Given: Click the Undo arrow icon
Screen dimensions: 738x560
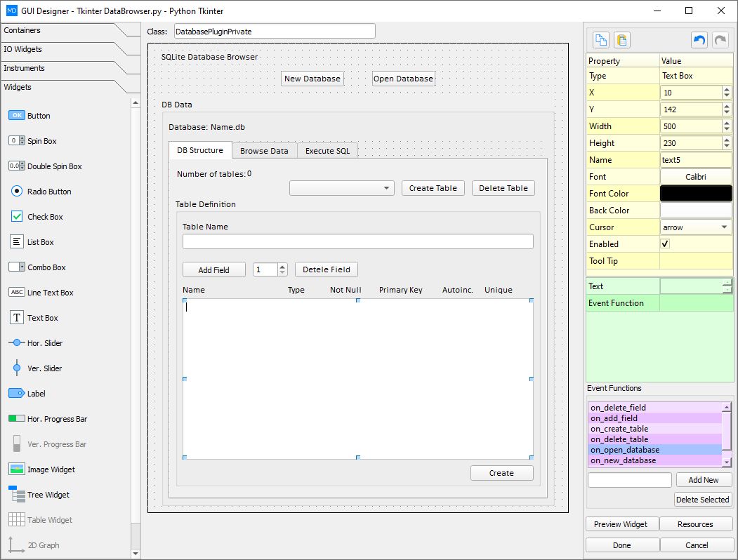Looking at the screenshot, I should tap(699, 40).
